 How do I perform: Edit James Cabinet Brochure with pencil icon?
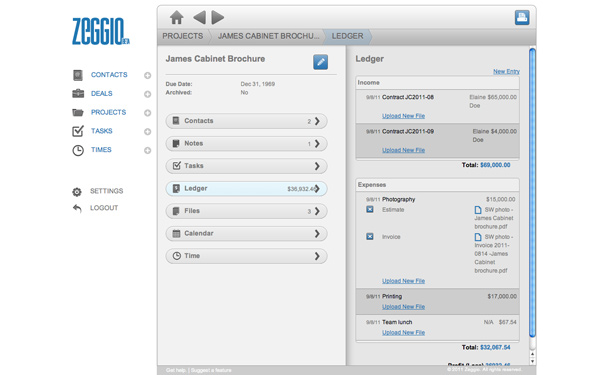(320, 62)
